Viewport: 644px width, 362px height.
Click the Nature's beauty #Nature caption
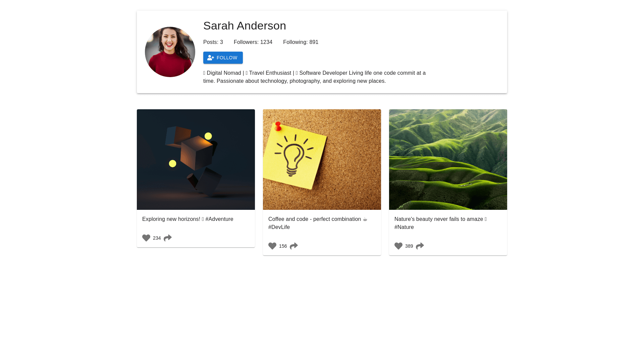pyautogui.click(x=440, y=223)
